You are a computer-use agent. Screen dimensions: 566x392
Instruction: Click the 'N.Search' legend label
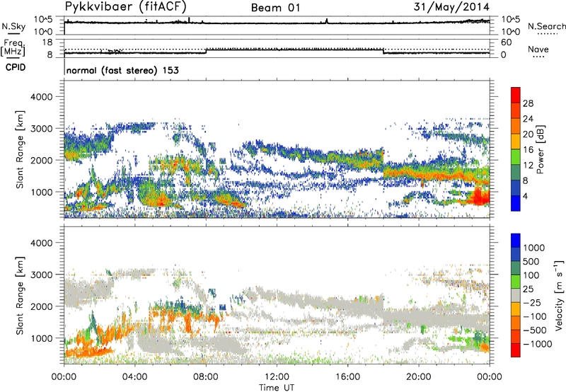pyautogui.click(x=546, y=26)
